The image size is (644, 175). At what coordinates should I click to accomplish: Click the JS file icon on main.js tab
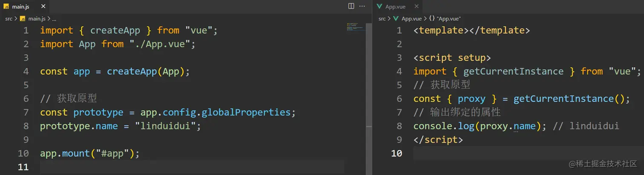tap(6, 6)
